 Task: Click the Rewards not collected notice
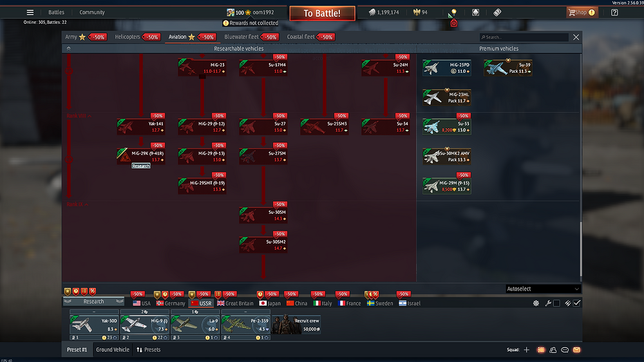tap(251, 23)
